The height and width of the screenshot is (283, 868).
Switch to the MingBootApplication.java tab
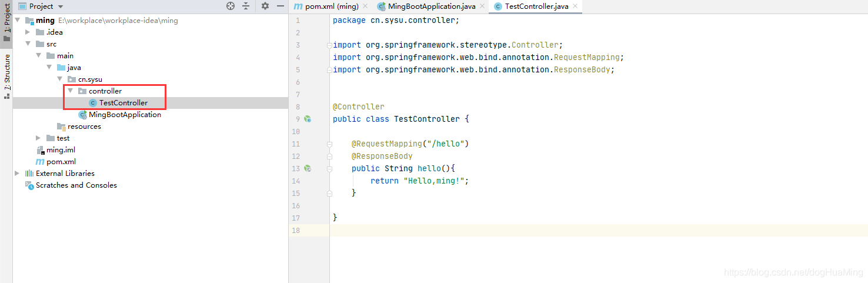coord(432,6)
